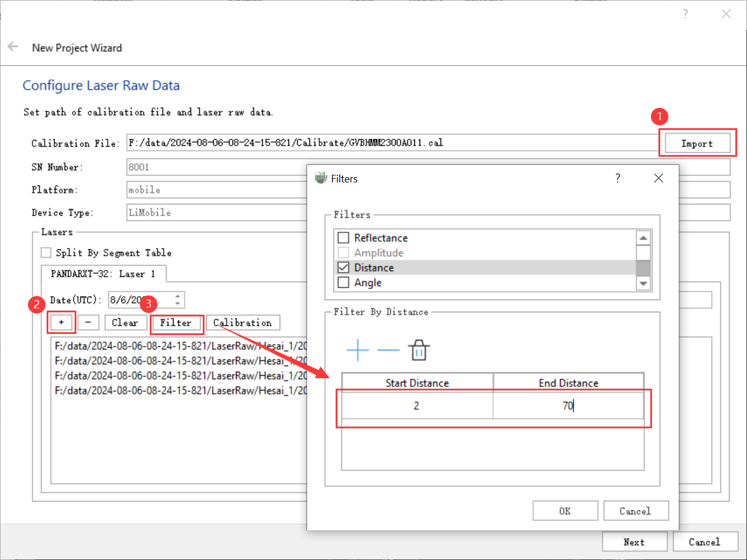747x560 pixels.
Task: Proceed with wizard Next button
Action: coord(635,542)
